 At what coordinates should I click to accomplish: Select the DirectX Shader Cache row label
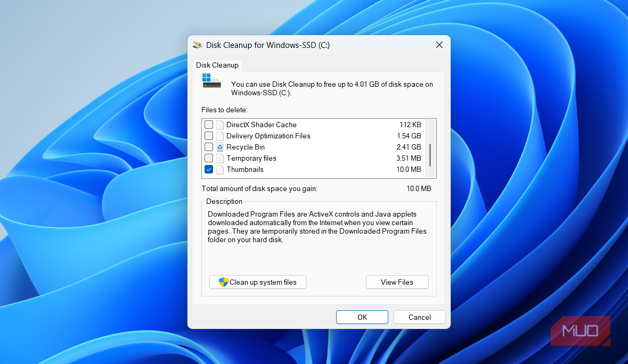(261, 125)
